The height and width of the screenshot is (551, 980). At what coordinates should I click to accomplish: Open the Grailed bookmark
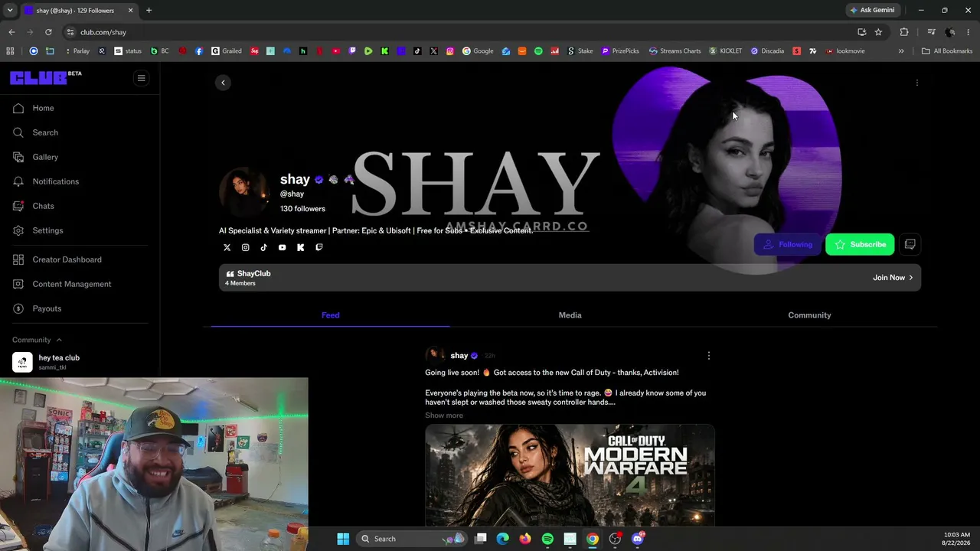[227, 51]
